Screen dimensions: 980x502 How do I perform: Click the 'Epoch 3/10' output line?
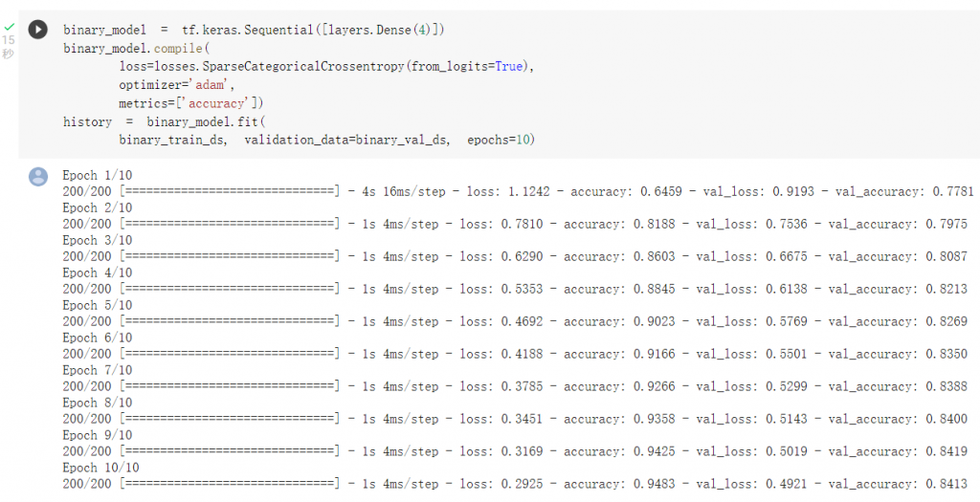coord(98,240)
